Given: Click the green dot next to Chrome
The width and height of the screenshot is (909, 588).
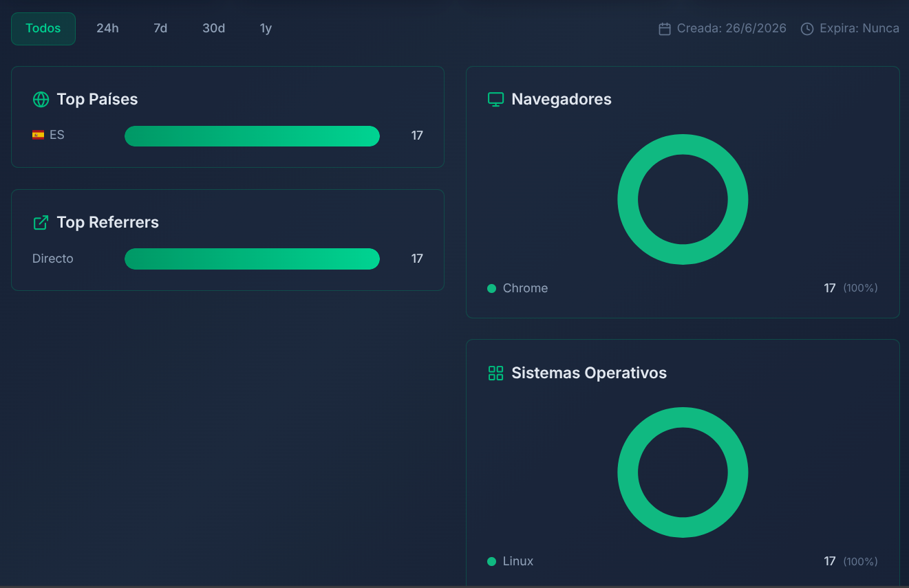Looking at the screenshot, I should click(491, 289).
